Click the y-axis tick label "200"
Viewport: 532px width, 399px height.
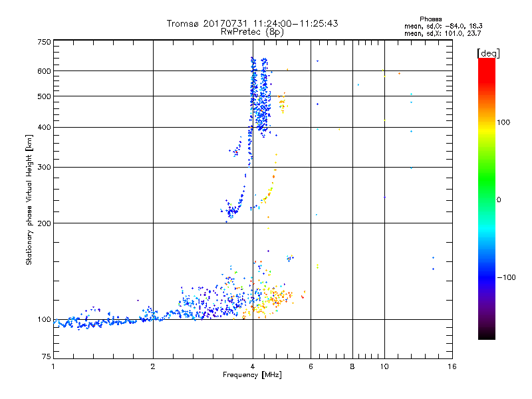pos(44,223)
